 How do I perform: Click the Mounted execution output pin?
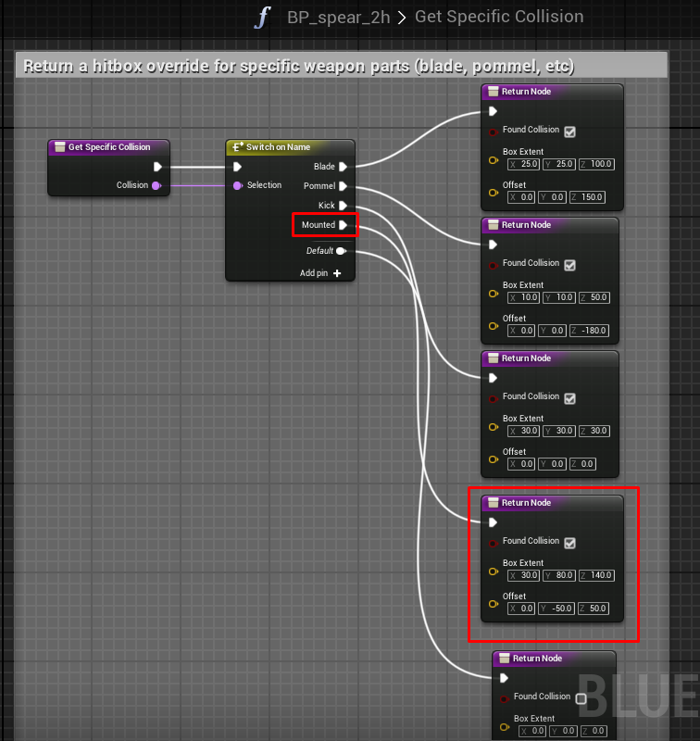click(x=343, y=225)
